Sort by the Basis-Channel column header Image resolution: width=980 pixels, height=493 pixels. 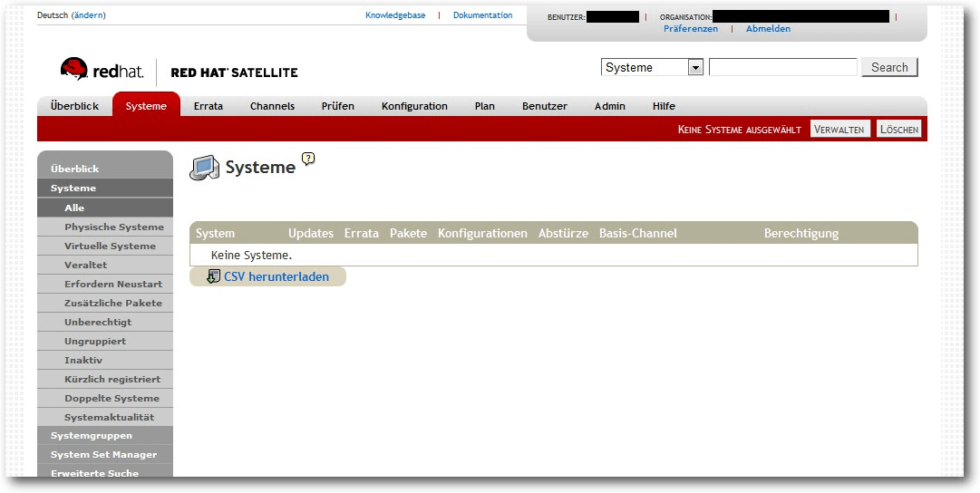(637, 234)
